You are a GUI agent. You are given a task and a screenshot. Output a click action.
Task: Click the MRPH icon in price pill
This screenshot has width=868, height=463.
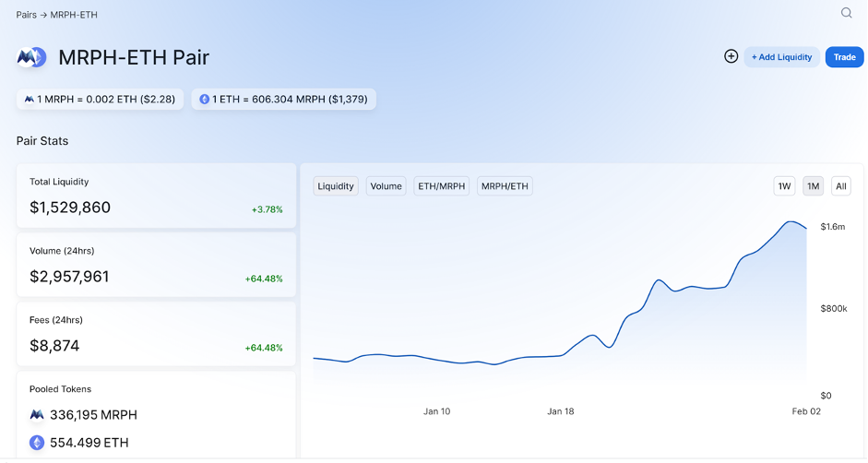30,99
